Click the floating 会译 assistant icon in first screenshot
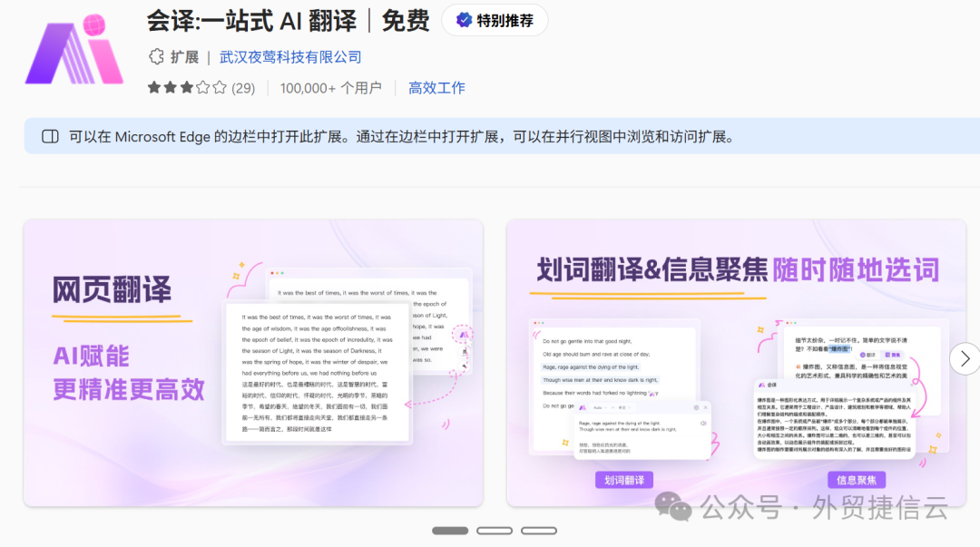The image size is (980, 547). pyautogui.click(x=463, y=335)
